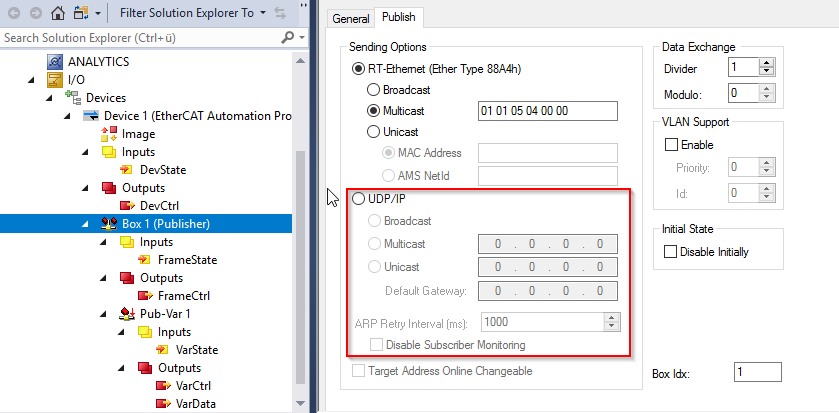839x413 pixels.
Task: Check the Disable Initially checkbox
Action: pyautogui.click(x=670, y=252)
